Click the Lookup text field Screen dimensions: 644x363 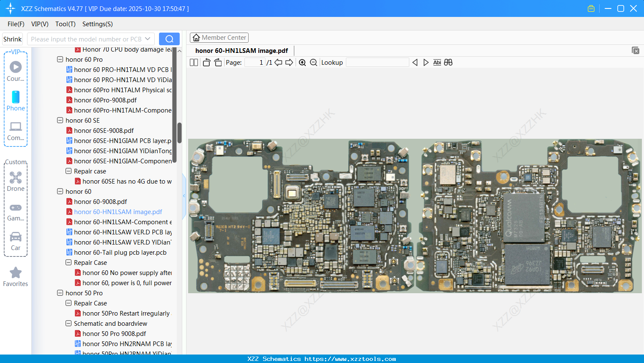(378, 63)
